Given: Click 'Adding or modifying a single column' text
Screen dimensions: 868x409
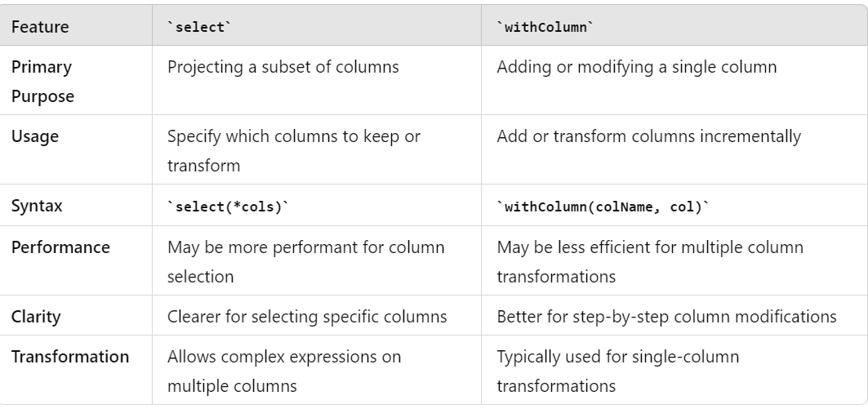Looking at the screenshot, I should point(637,67).
